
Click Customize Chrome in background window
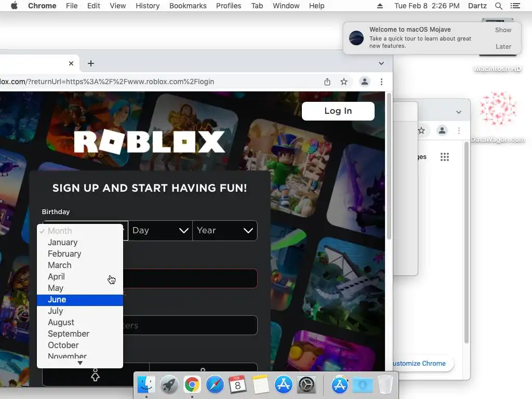coord(419,363)
